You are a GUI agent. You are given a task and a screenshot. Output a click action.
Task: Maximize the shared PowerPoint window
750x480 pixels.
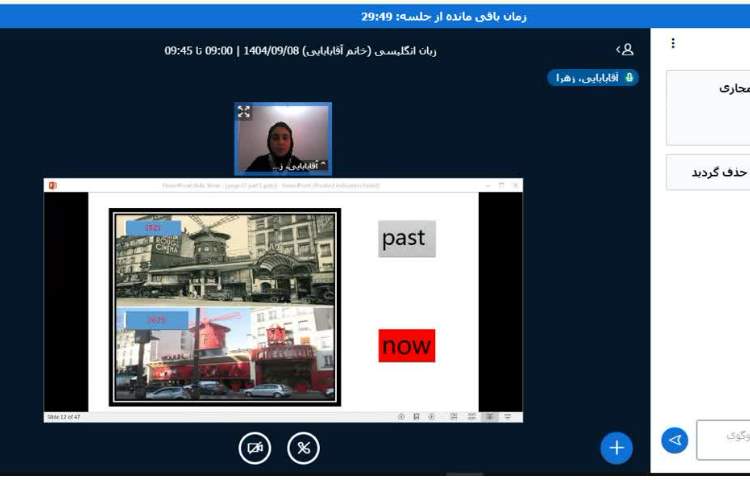[501, 185]
